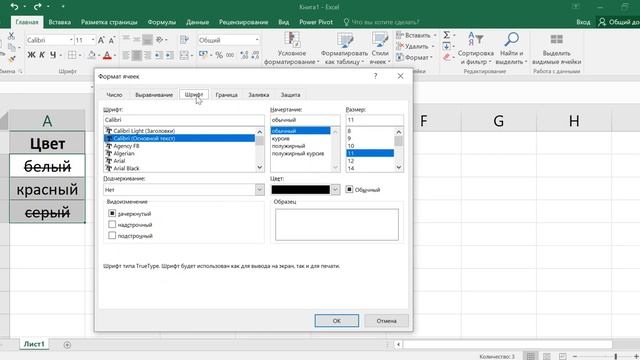Click the format painter brush icon

coord(11,59)
